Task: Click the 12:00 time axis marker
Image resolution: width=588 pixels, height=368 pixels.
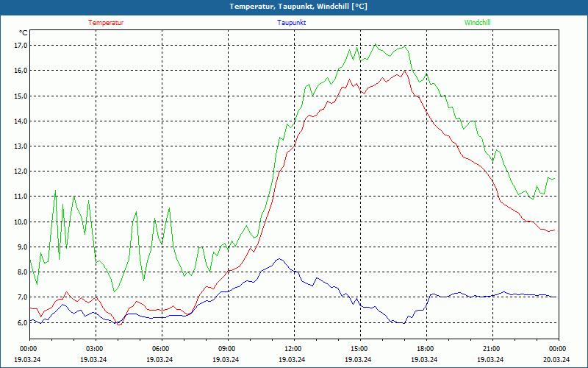Action: coord(293,349)
